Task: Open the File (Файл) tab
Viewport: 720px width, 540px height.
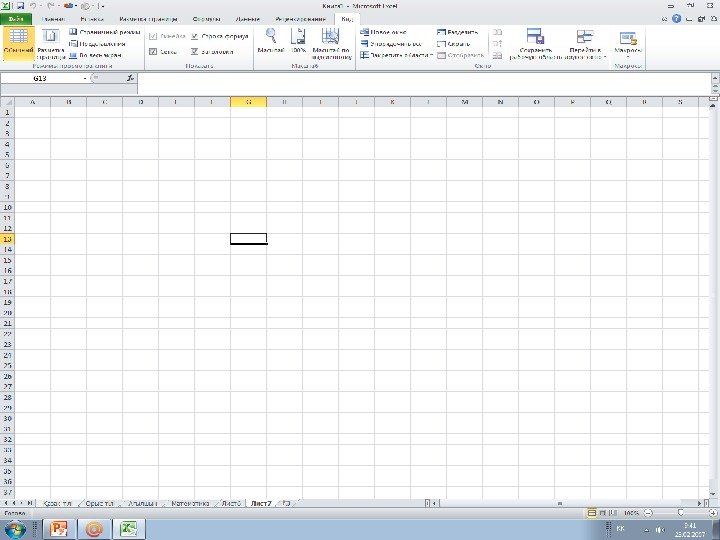Action: (x=16, y=19)
